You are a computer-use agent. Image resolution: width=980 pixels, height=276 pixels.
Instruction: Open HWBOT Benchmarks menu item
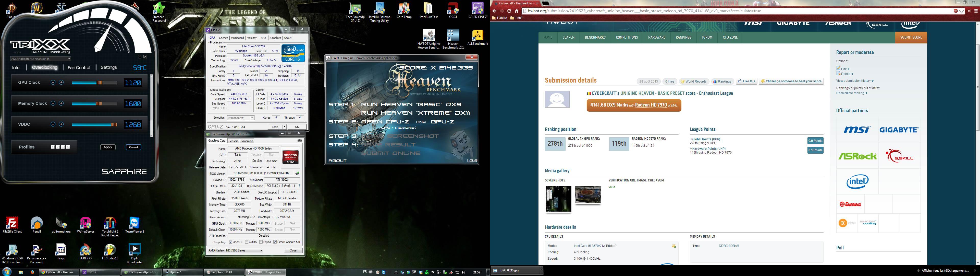[595, 37]
